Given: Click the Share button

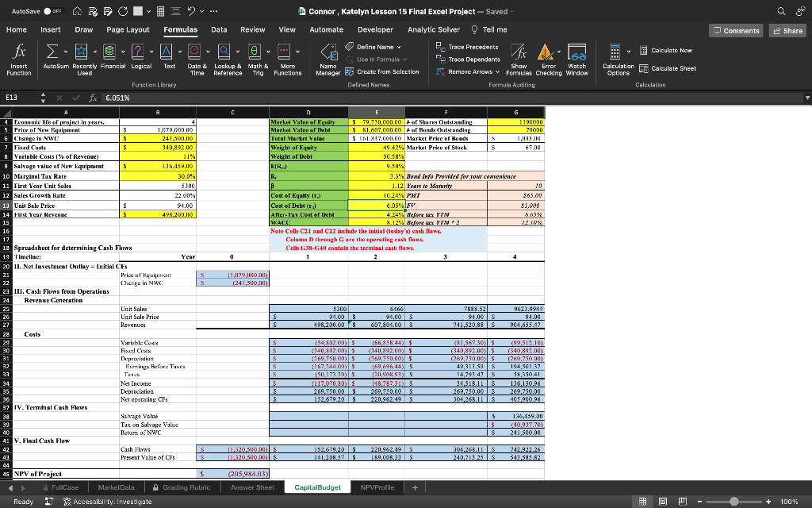Looking at the screenshot, I should [787, 30].
